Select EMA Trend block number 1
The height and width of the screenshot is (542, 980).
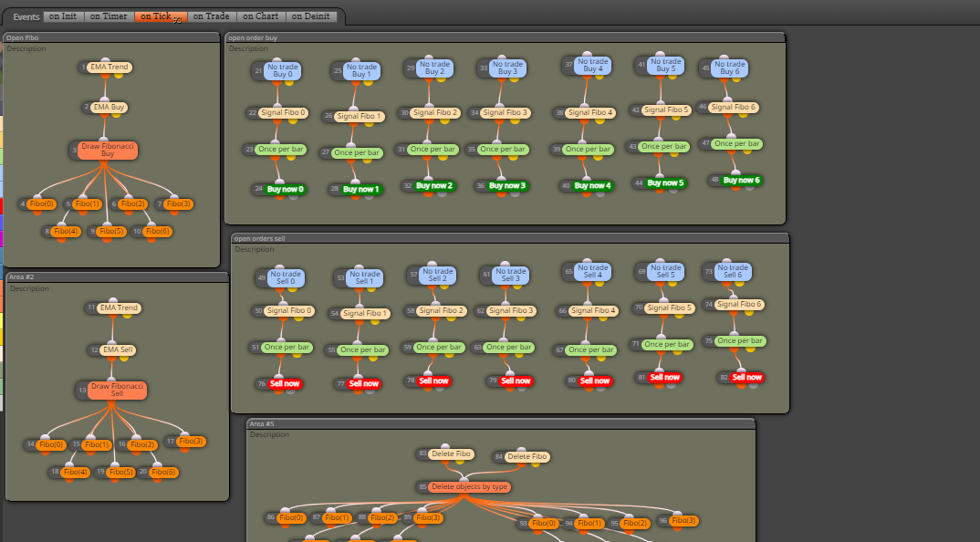click(x=109, y=67)
